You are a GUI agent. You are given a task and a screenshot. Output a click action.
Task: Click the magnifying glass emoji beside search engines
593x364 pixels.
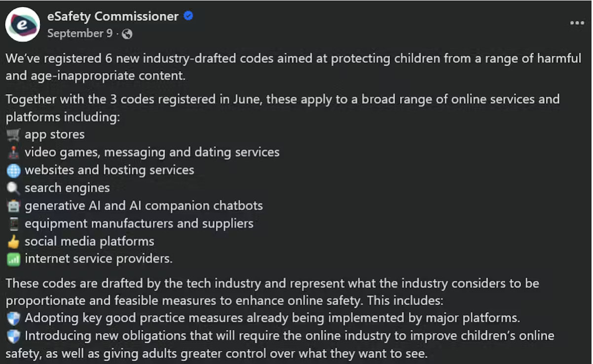13,188
